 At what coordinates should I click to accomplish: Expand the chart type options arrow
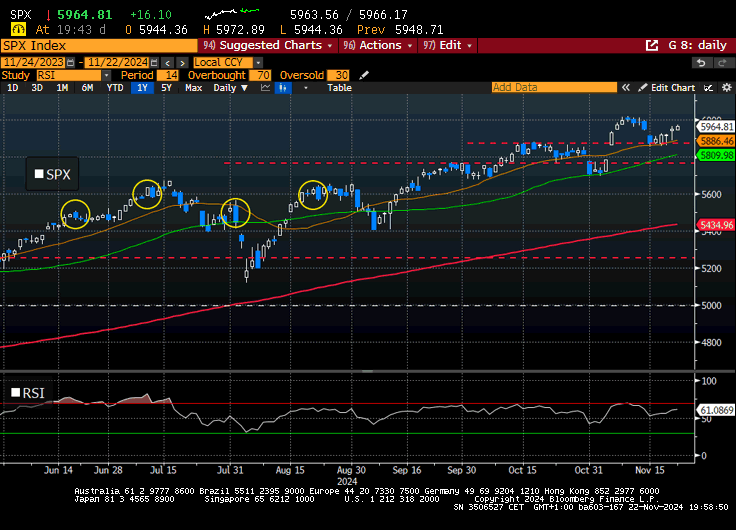tap(306, 88)
